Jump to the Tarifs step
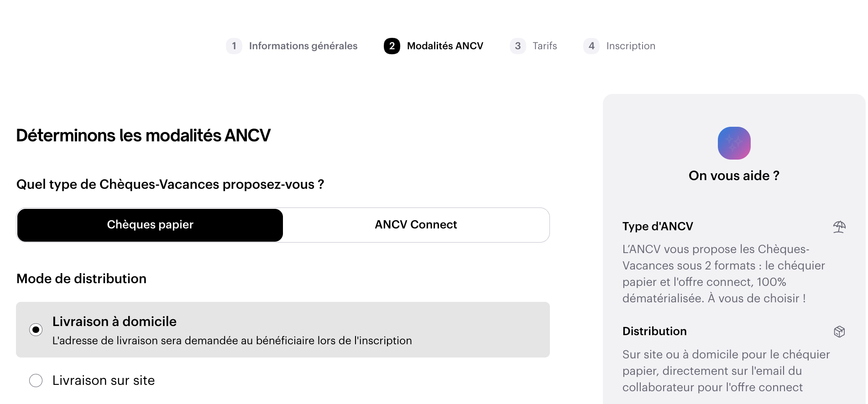868x404 pixels. (x=545, y=46)
